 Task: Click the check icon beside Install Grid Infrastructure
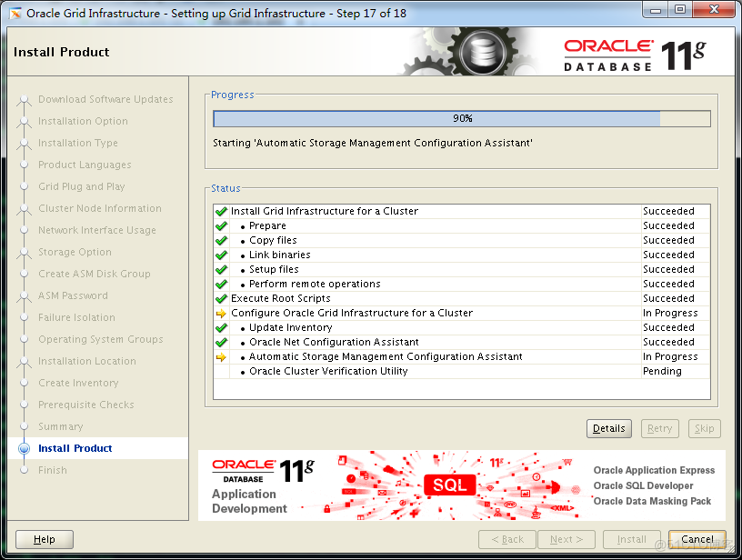click(221, 212)
